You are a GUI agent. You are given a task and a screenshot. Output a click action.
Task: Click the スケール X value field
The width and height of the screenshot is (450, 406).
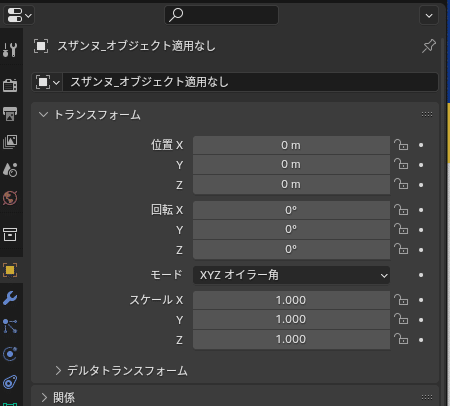point(291,300)
